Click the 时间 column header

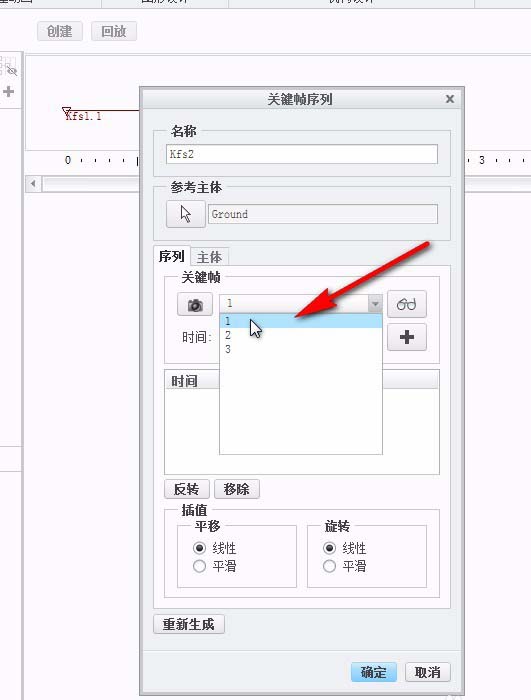[192, 381]
